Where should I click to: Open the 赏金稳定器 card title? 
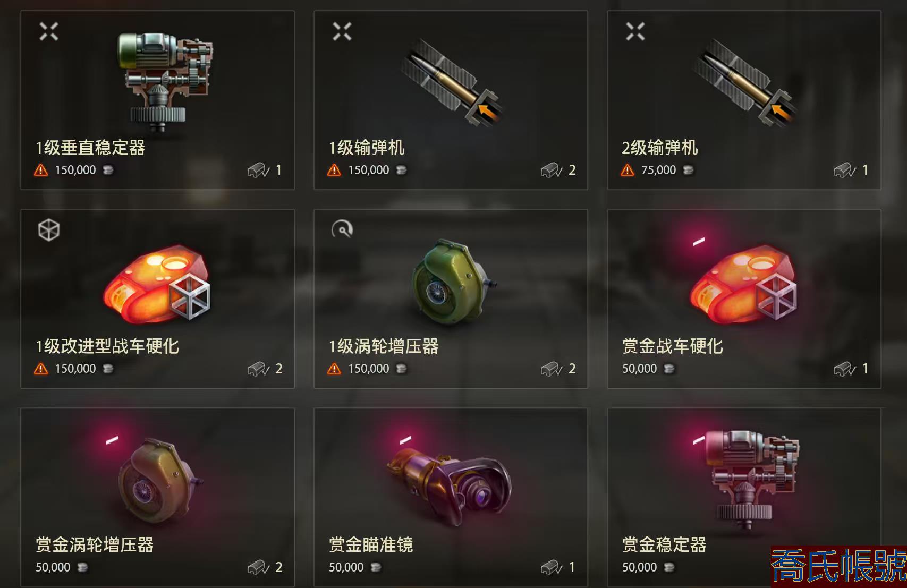[664, 544]
